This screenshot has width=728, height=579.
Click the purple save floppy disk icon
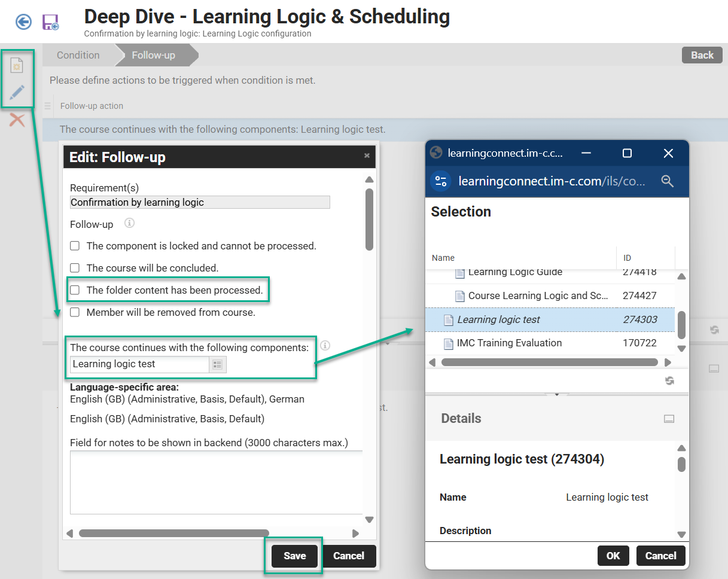[x=50, y=22]
